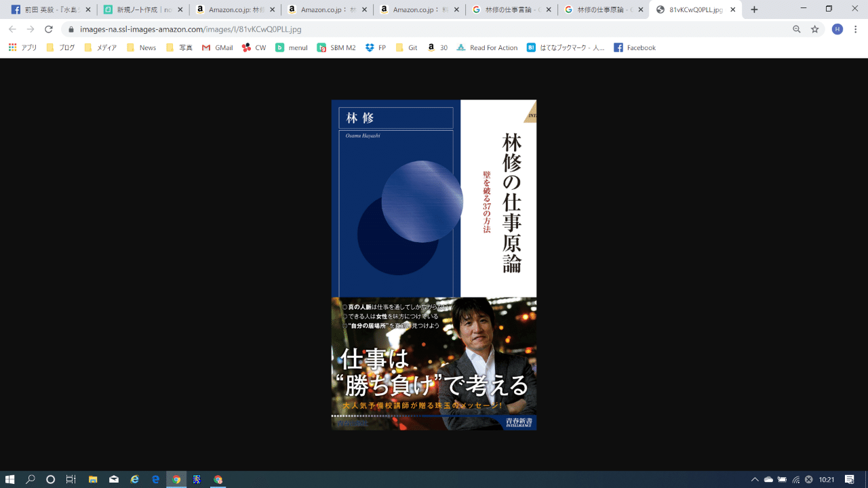Open the Action Center notifications icon
Image resolution: width=868 pixels, height=488 pixels.
point(850,480)
